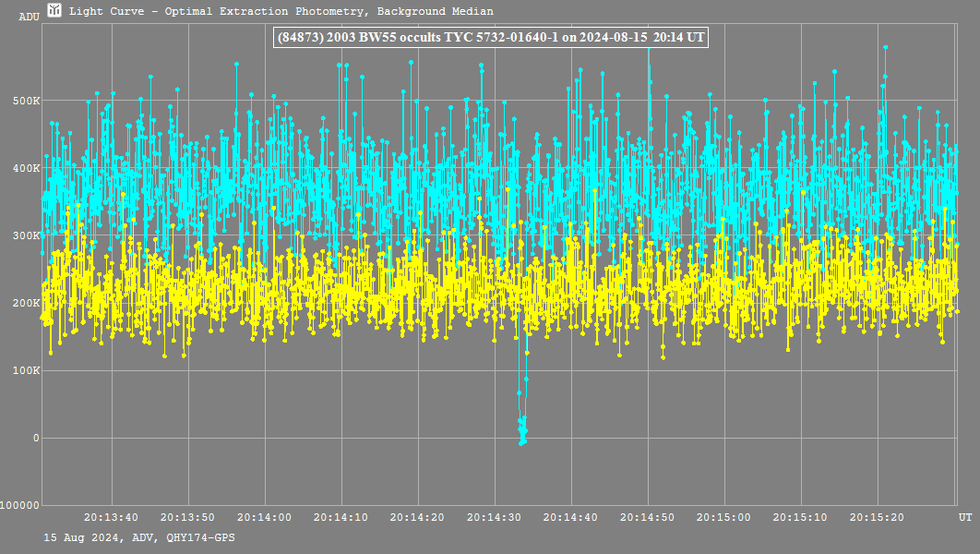Click the 100K y-axis label
Viewport: 980px width, 554px height.
point(28,370)
